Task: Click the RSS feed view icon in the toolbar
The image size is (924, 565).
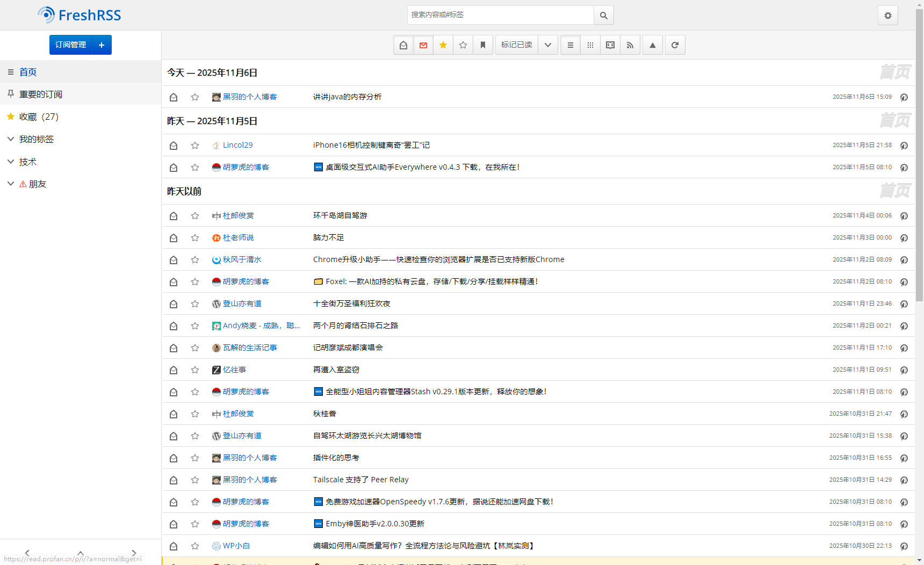Action: click(630, 45)
